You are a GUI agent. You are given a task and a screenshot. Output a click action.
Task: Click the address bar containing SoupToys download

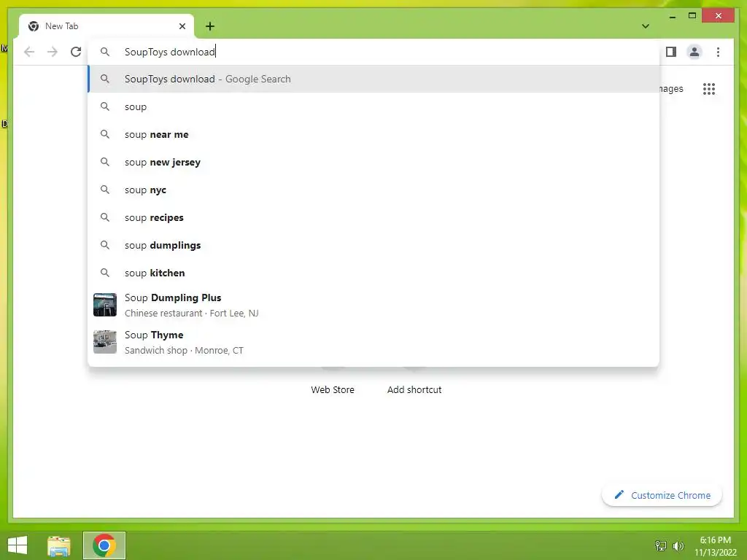pos(373,52)
